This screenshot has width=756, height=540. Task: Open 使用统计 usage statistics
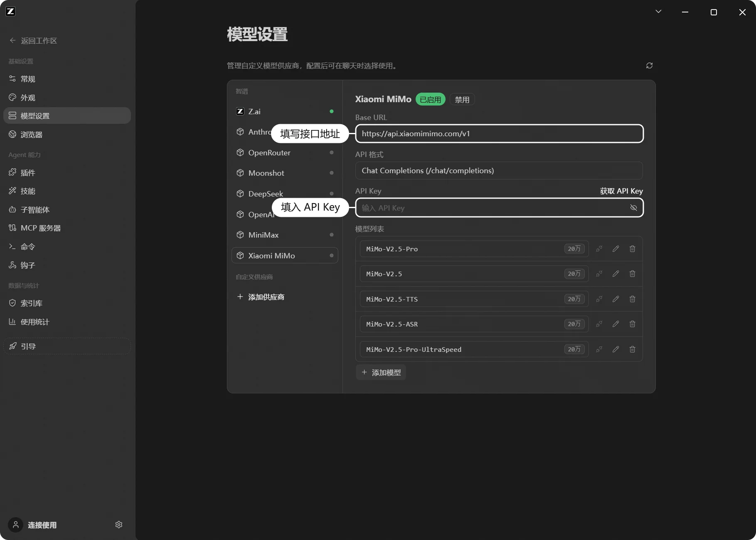click(x=67, y=322)
